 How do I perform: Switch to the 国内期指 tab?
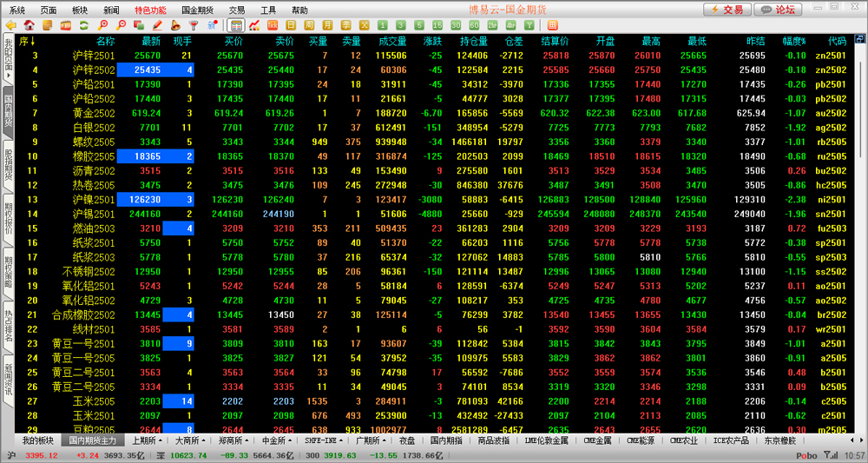[x=446, y=440]
